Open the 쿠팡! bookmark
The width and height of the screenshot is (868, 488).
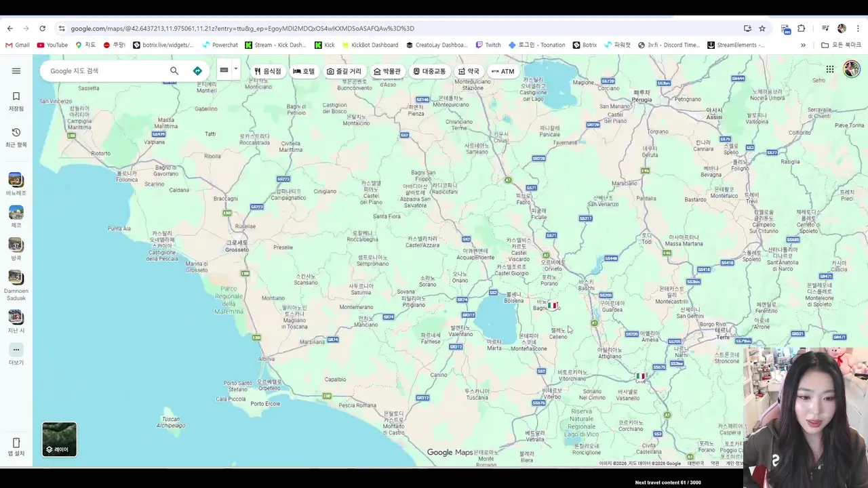[x=114, y=45]
